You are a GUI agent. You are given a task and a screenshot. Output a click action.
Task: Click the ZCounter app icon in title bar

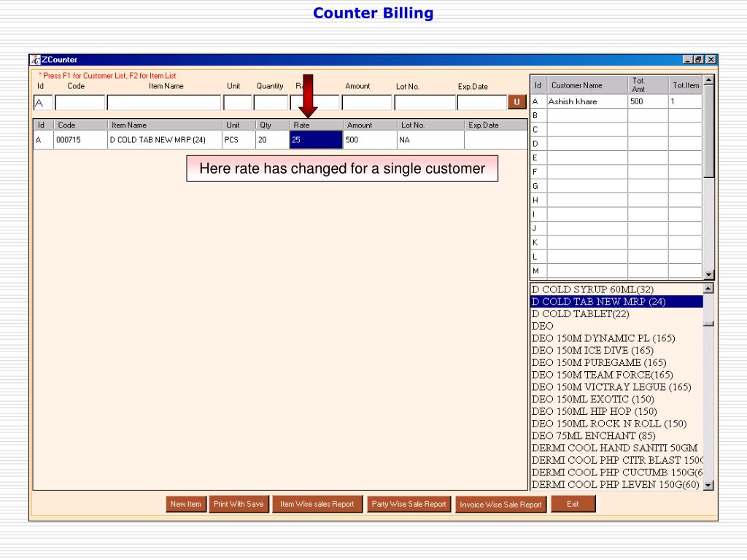click(x=35, y=60)
